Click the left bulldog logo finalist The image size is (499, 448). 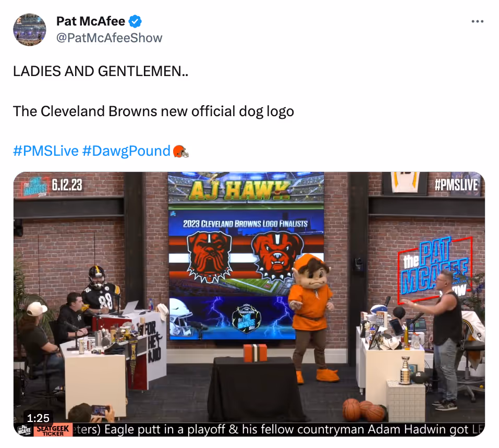coord(210,256)
